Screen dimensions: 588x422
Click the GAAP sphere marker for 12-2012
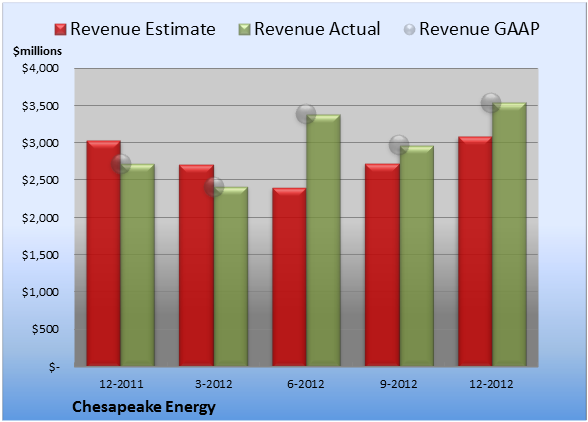491,102
